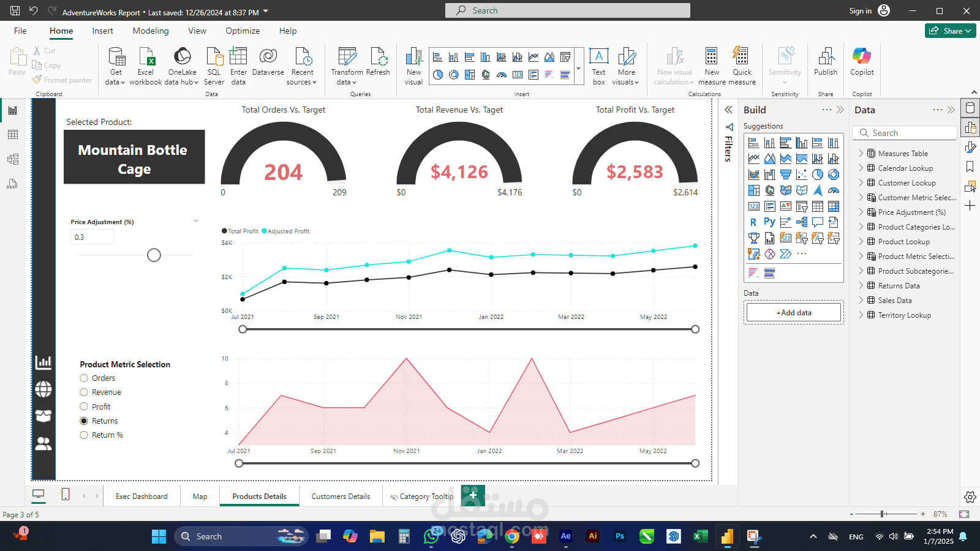Image resolution: width=980 pixels, height=551 pixels.
Task: Switch to Table view in left rail
Action: (13, 135)
